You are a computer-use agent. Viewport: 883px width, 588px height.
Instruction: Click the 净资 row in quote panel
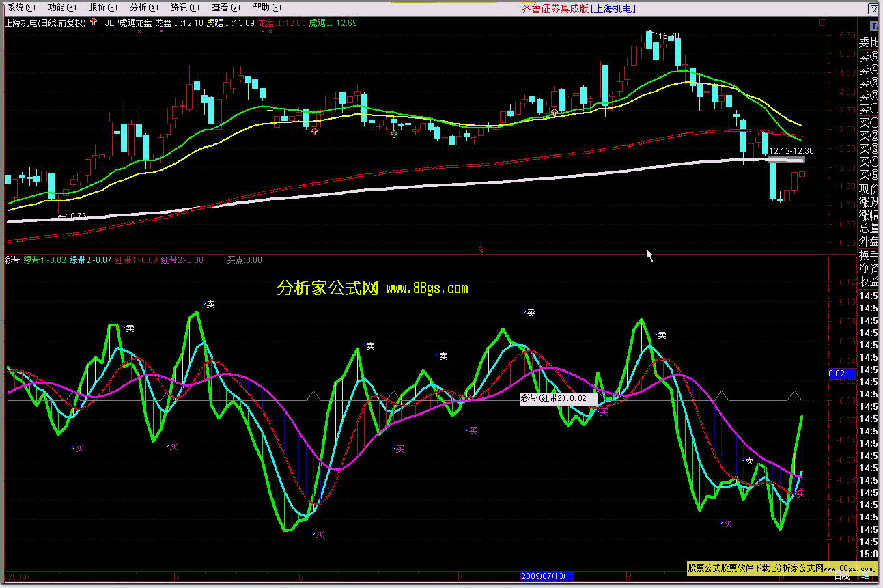[870, 268]
